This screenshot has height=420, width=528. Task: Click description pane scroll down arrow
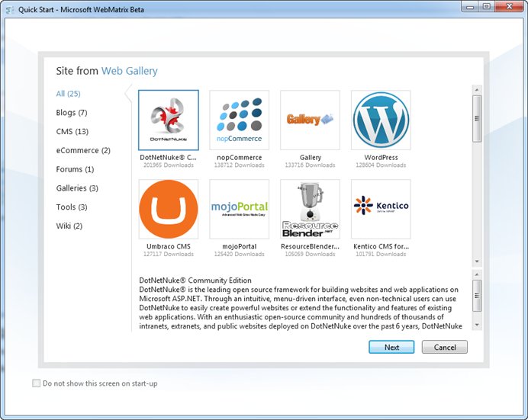[477, 325]
